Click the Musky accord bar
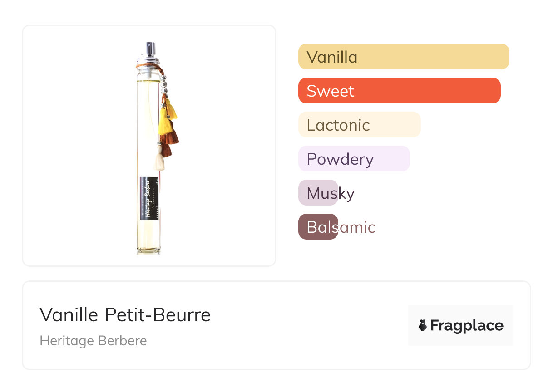This screenshot has width=553, height=392. click(x=318, y=193)
